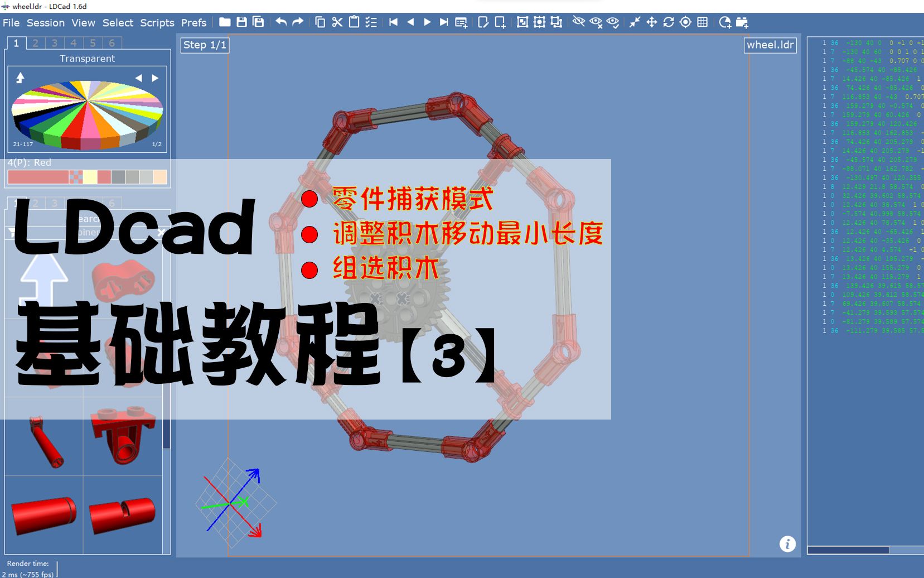Image resolution: width=924 pixels, height=578 pixels.
Task: Click the crosshair target icon
Action: (x=685, y=22)
